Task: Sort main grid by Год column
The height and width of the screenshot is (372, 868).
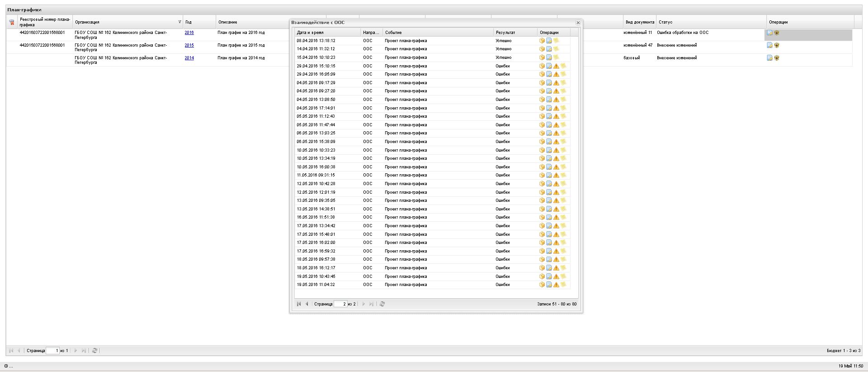Action: click(x=199, y=22)
